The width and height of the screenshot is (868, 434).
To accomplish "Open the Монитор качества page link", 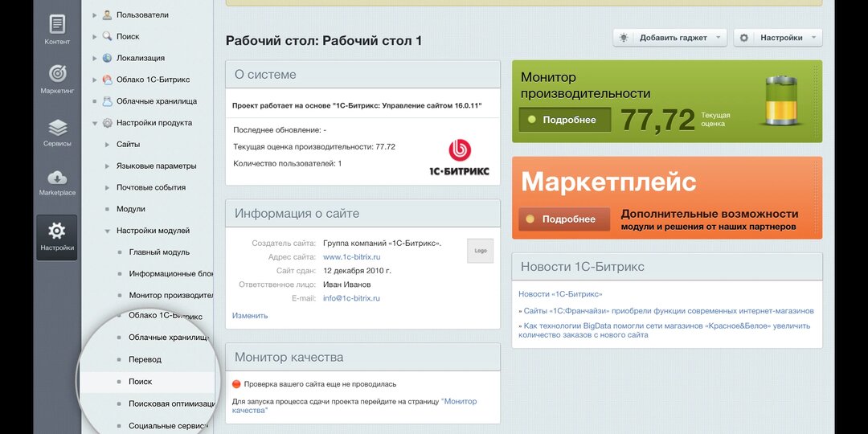I will pyautogui.click(x=354, y=406).
